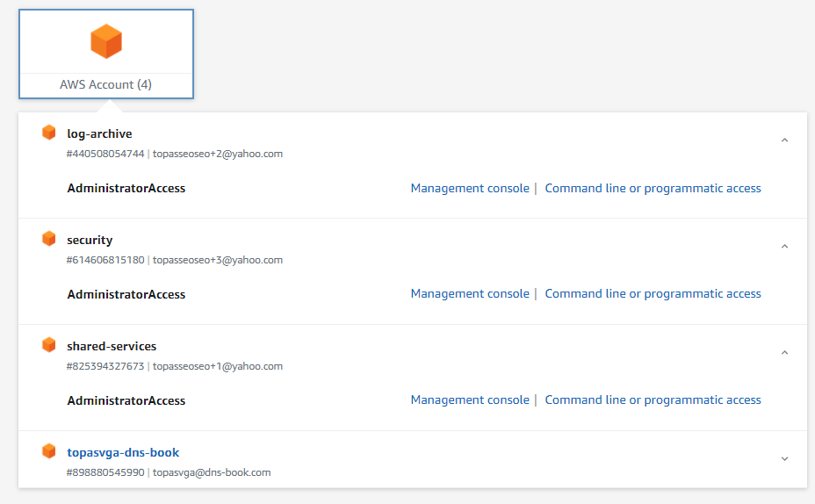Click the shared-services account name
815x504 pixels.
click(112, 346)
